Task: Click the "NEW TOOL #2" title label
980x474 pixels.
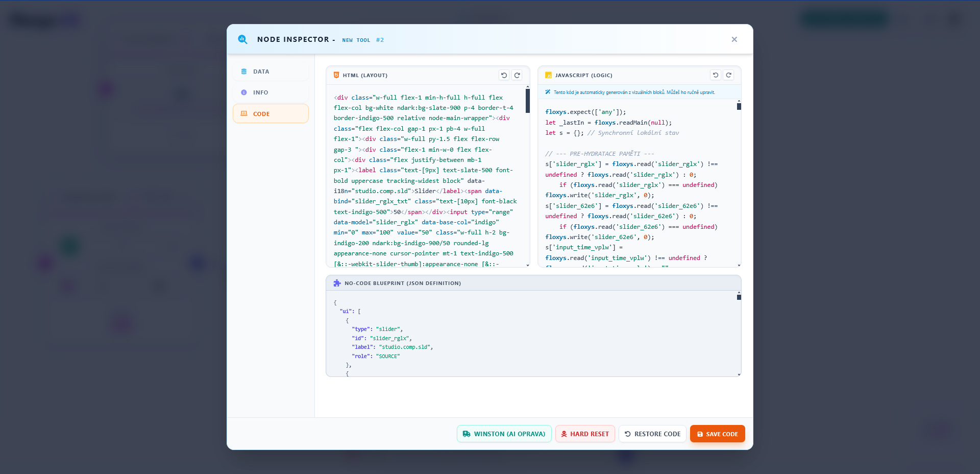Action: pyautogui.click(x=363, y=40)
